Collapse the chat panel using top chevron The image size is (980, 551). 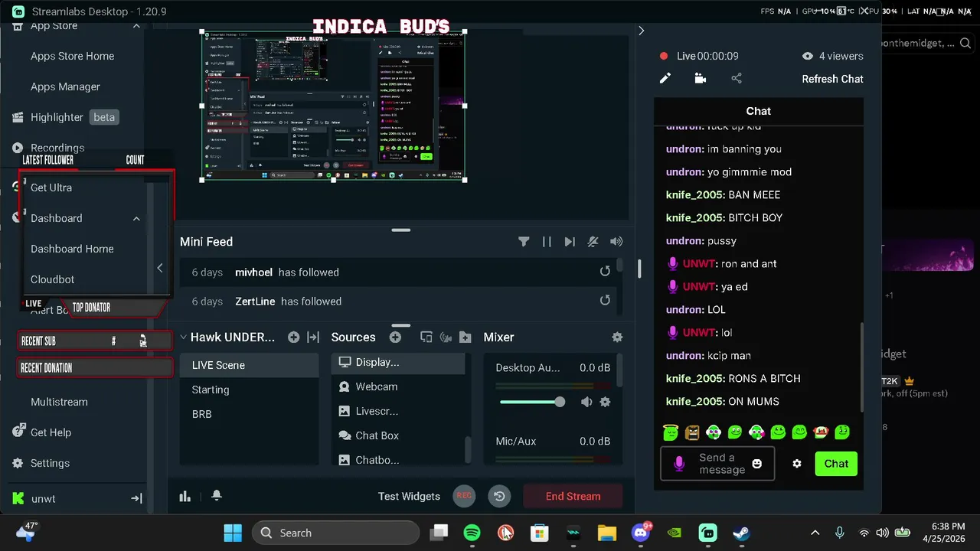(x=642, y=31)
